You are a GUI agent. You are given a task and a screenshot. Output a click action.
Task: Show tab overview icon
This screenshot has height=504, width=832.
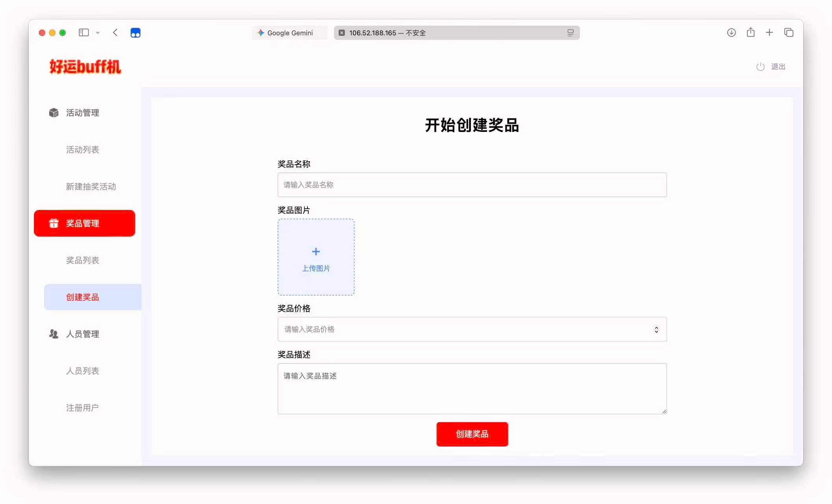pyautogui.click(x=789, y=33)
